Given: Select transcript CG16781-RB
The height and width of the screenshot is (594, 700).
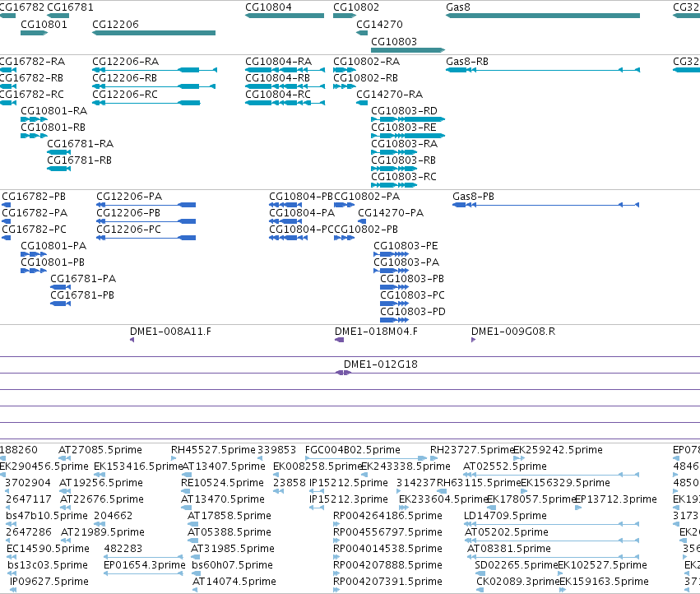Looking at the screenshot, I should click(80, 160).
